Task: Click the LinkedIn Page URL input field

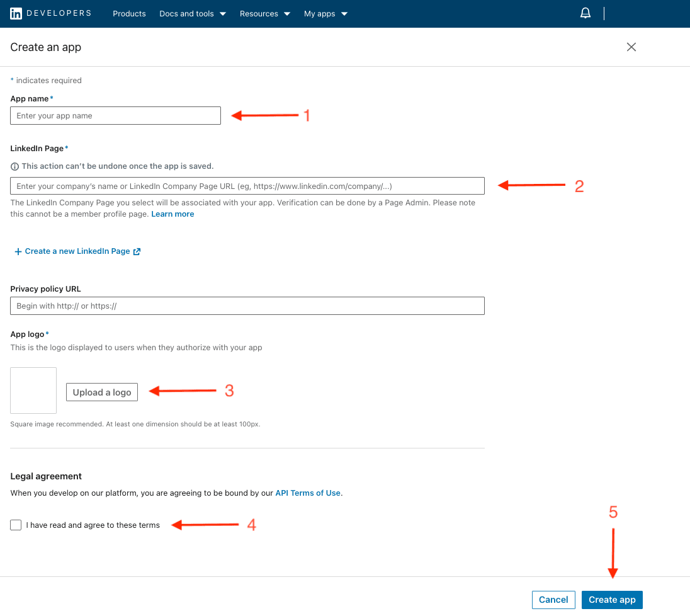Action: pyautogui.click(x=247, y=185)
